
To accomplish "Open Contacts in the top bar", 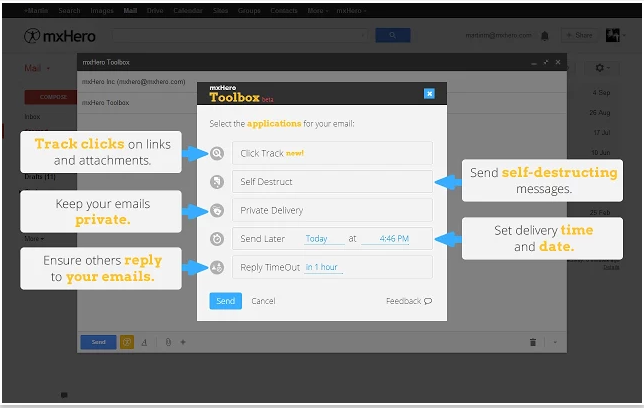I will click(x=284, y=11).
